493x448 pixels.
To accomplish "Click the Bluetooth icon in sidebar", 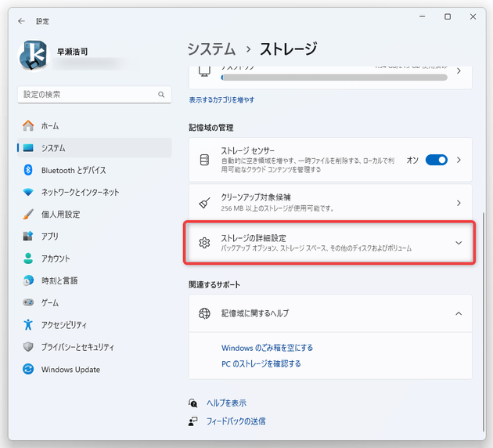I will click(x=28, y=170).
